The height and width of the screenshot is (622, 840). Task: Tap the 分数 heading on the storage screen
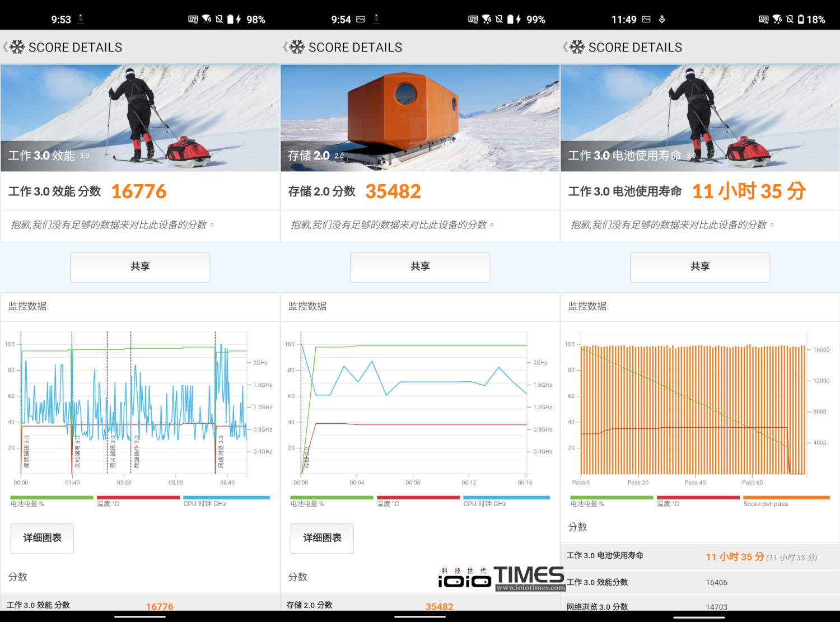coord(297,577)
